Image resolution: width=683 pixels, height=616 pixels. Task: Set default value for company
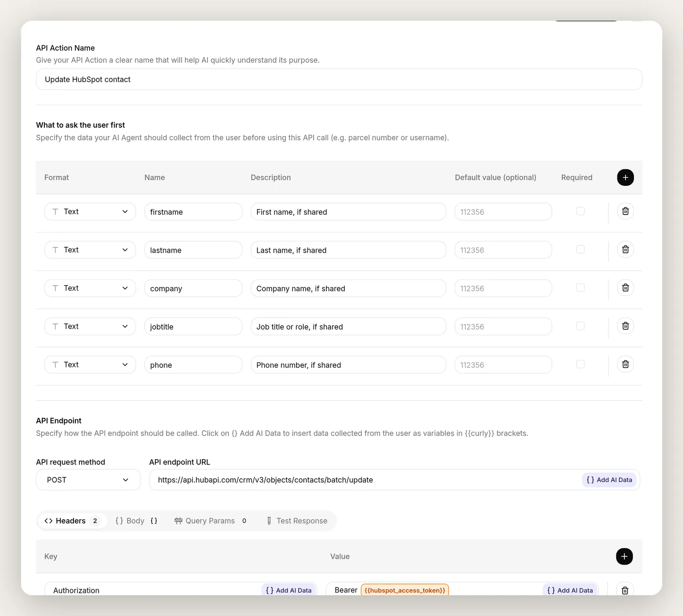pos(503,288)
